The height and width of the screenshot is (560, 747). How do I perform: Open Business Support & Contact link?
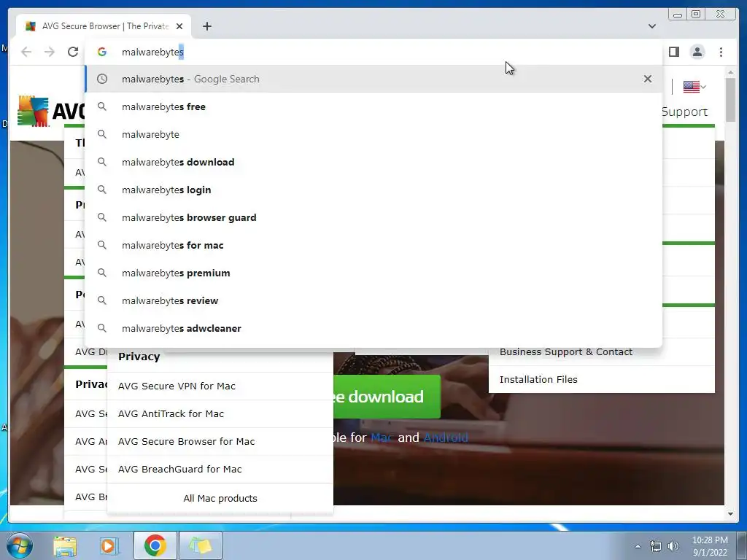pos(565,352)
